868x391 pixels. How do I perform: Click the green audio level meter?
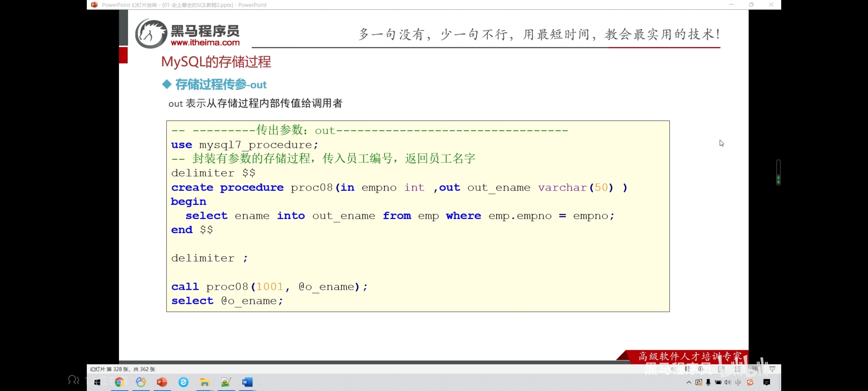click(x=778, y=179)
